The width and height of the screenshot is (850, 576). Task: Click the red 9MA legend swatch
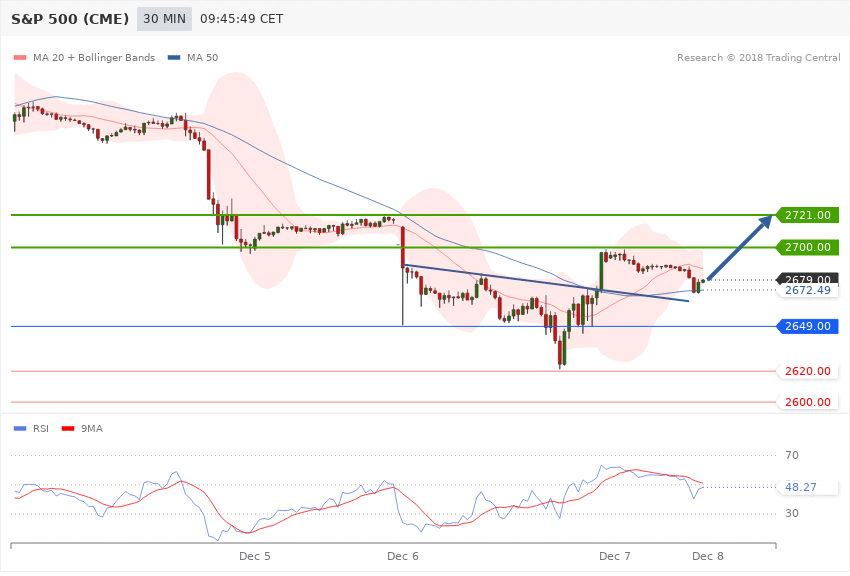coord(68,429)
